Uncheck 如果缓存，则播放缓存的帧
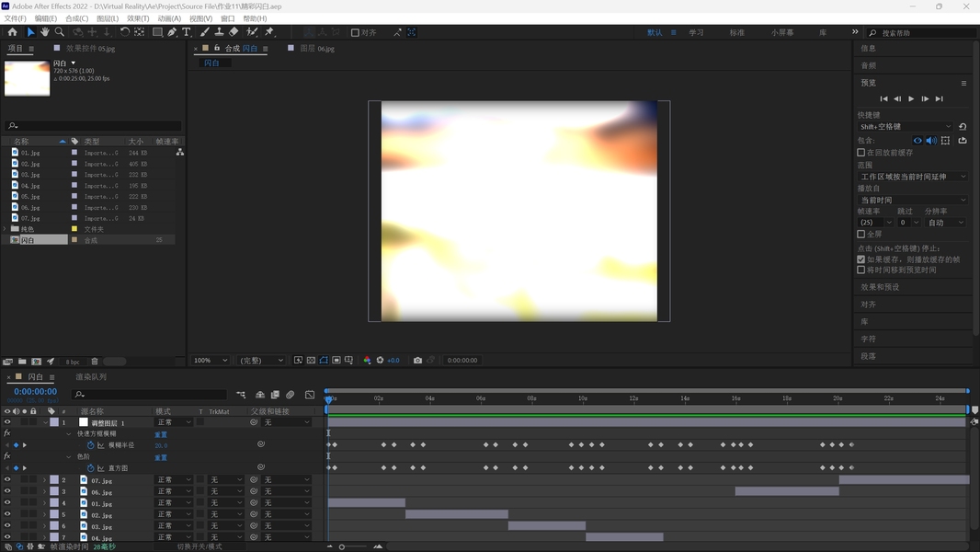Screen dimensions: 980x552 pyautogui.click(x=860, y=259)
